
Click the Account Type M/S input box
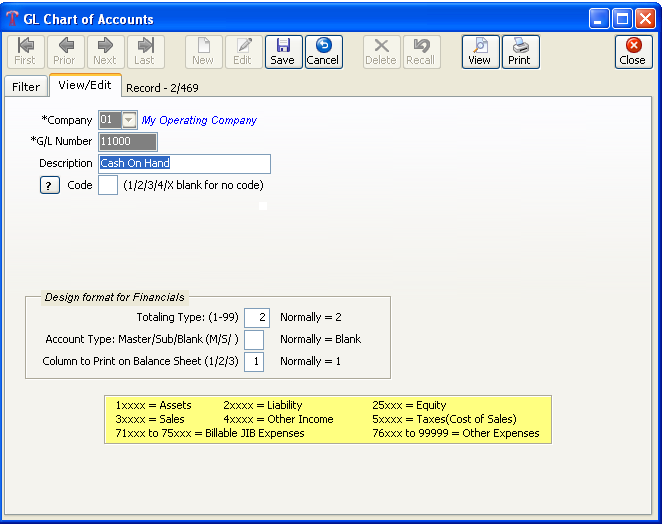click(x=254, y=340)
